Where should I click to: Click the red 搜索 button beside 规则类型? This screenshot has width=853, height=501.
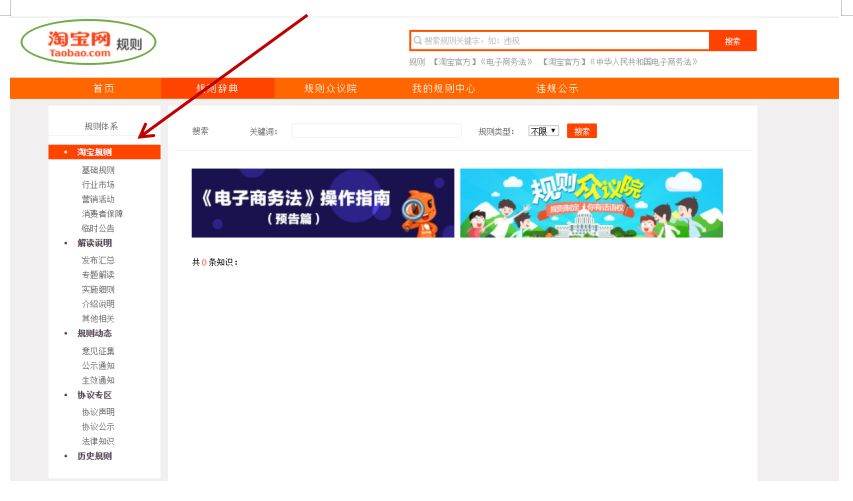[582, 131]
